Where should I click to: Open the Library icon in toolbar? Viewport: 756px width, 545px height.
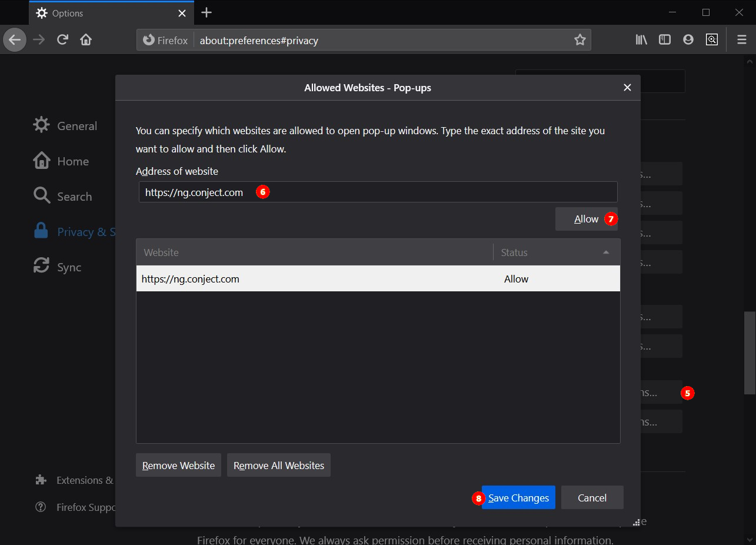(641, 40)
